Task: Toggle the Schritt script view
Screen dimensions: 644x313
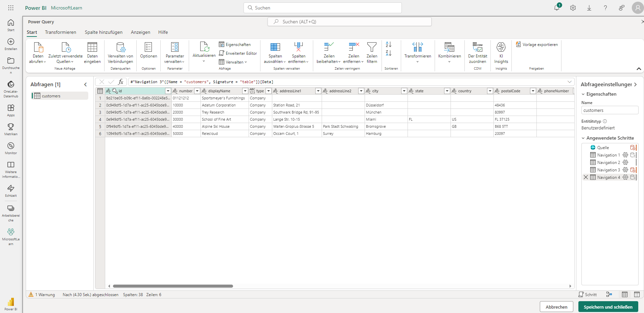Action: (588, 295)
